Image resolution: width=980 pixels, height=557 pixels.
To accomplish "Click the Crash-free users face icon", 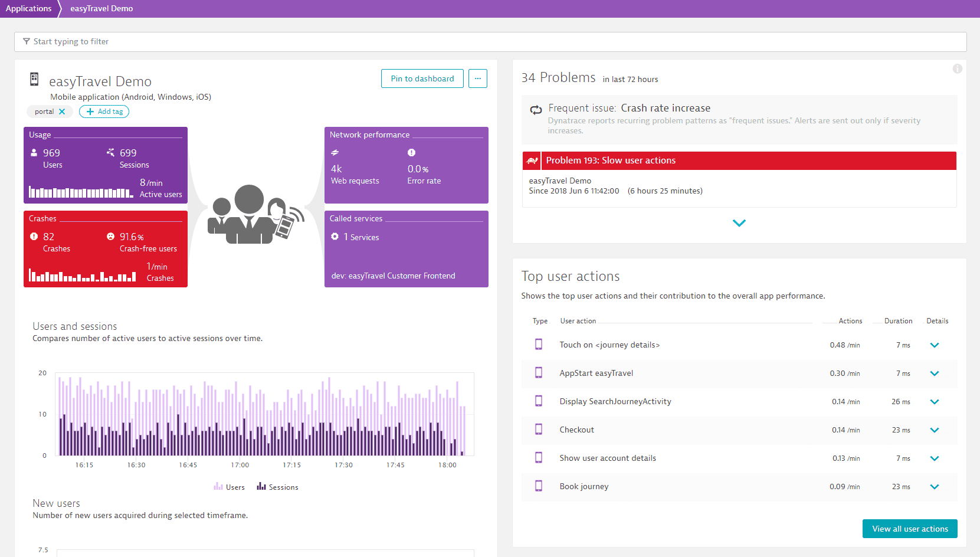I will pos(110,236).
